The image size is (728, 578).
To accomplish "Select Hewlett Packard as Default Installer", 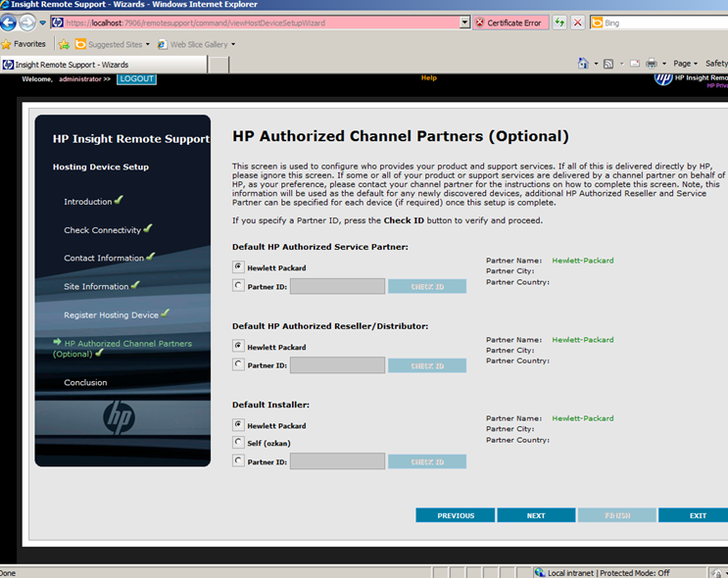I will 238,425.
